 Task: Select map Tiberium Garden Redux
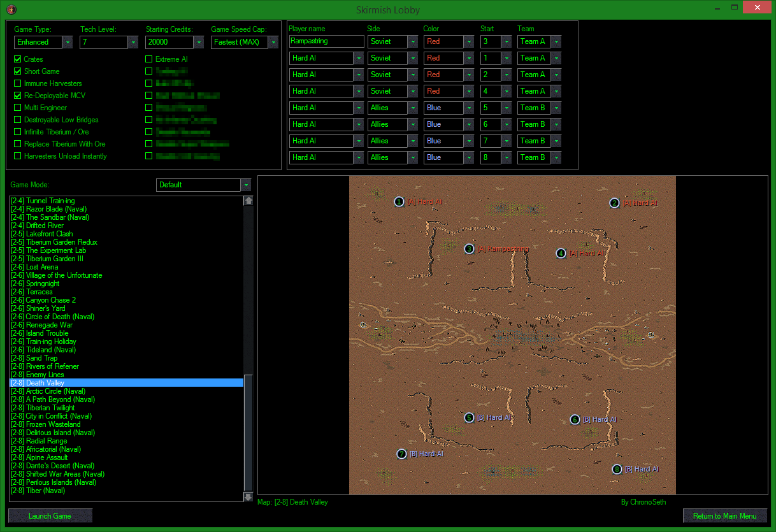click(x=126, y=242)
